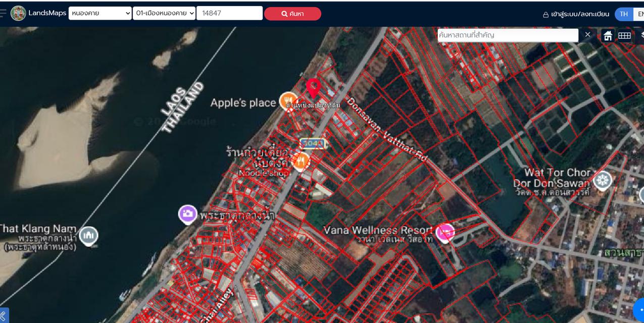Click the That Klang Nam landmark marker

(x=89, y=236)
